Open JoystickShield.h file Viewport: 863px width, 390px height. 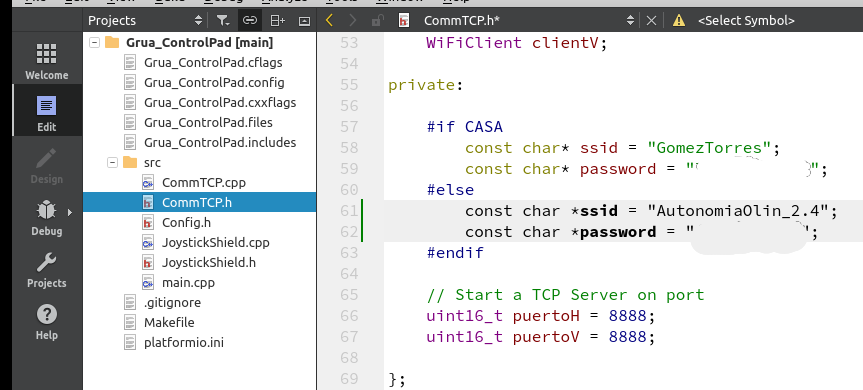click(209, 262)
